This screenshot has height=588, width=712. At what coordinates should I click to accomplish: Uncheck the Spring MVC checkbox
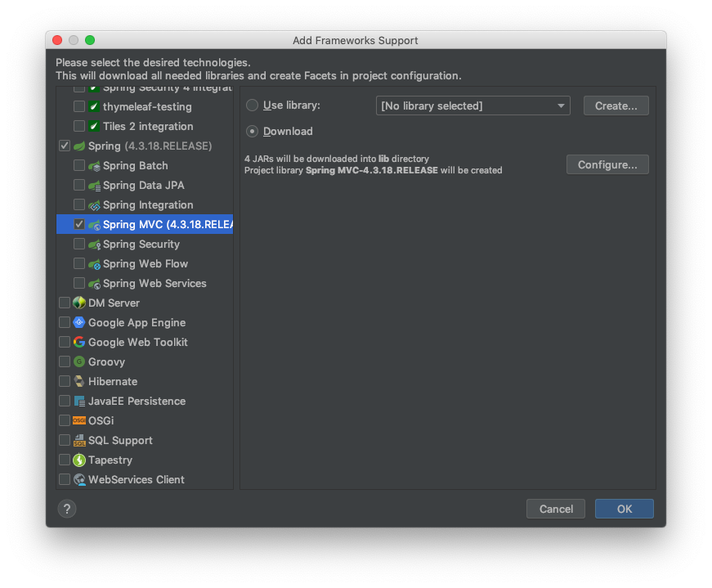coord(79,224)
